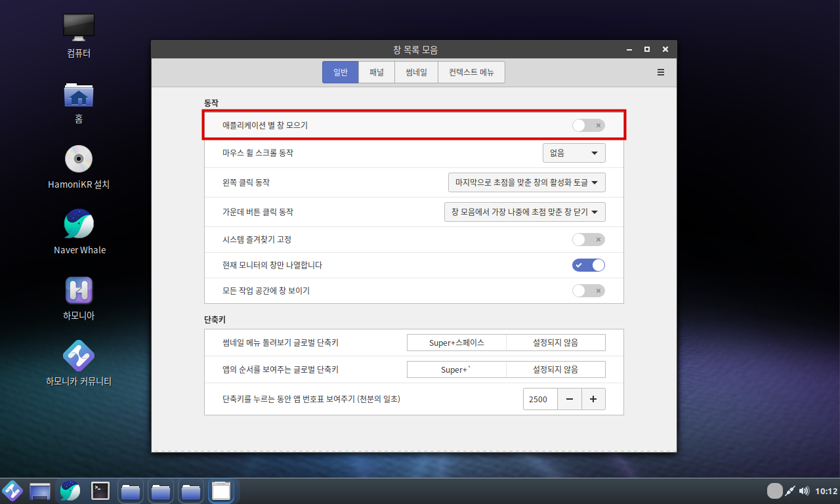Viewport: 840px width, 504px height.
Task: Click the 썸네일 메뉴 돌려보기 글로벌 단축키 label
Action: point(280,343)
